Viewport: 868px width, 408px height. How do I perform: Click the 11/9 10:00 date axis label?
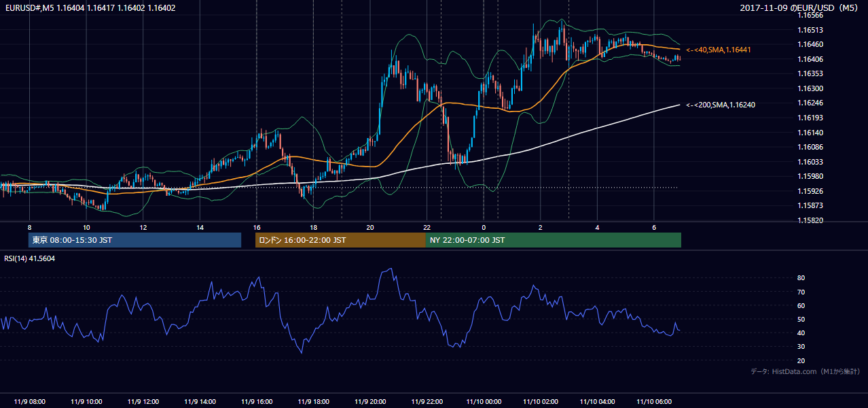[x=86, y=402]
